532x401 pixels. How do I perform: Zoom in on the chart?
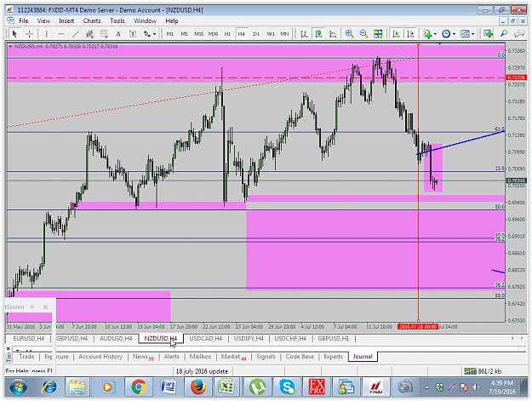click(x=350, y=33)
